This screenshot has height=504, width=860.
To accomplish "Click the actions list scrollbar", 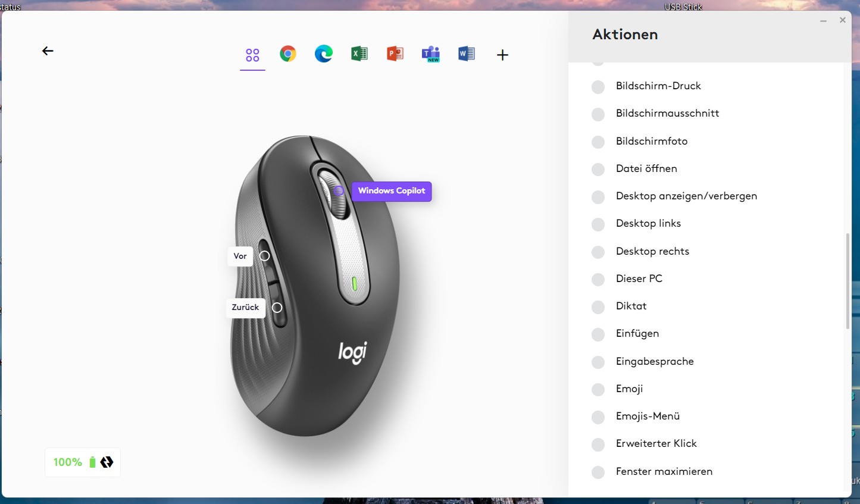I will point(848,281).
